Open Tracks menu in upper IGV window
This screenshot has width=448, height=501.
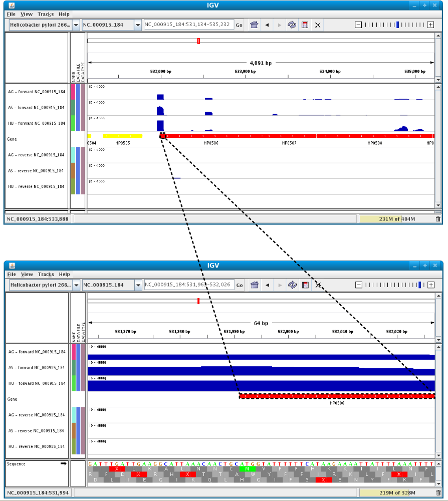click(46, 14)
